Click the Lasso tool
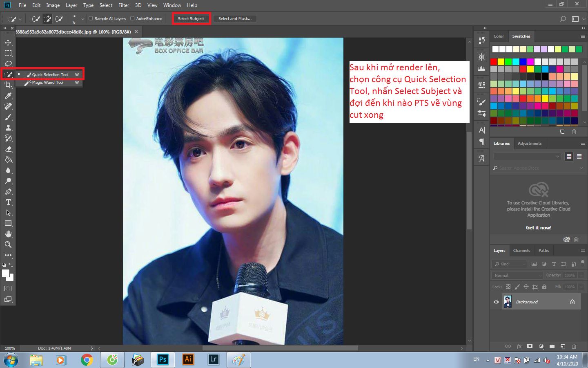Screen dimensions: 588x368 tap(8, 64)
